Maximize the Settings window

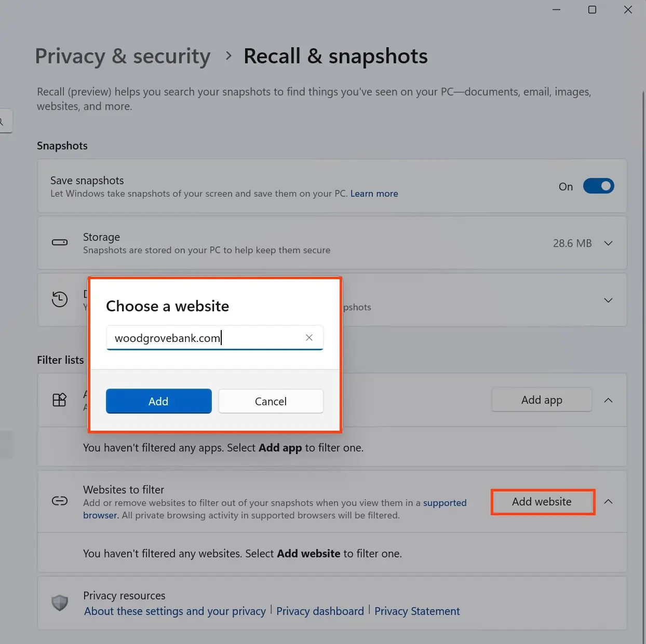(x=592, y=9)
